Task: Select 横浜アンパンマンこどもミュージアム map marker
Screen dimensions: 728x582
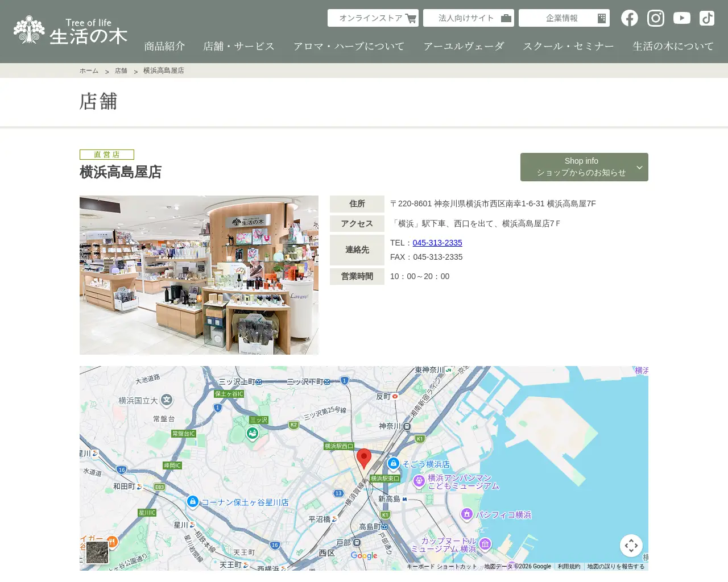Action: (x=419, y=481)
